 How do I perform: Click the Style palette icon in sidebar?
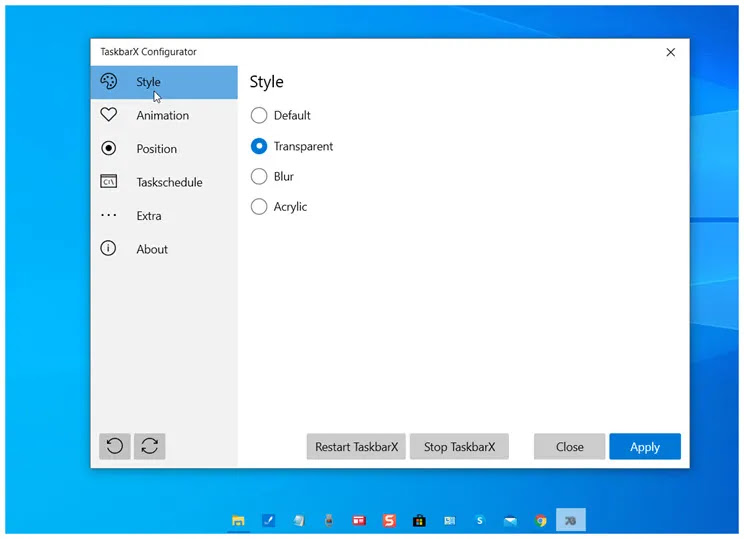[109, 82]
